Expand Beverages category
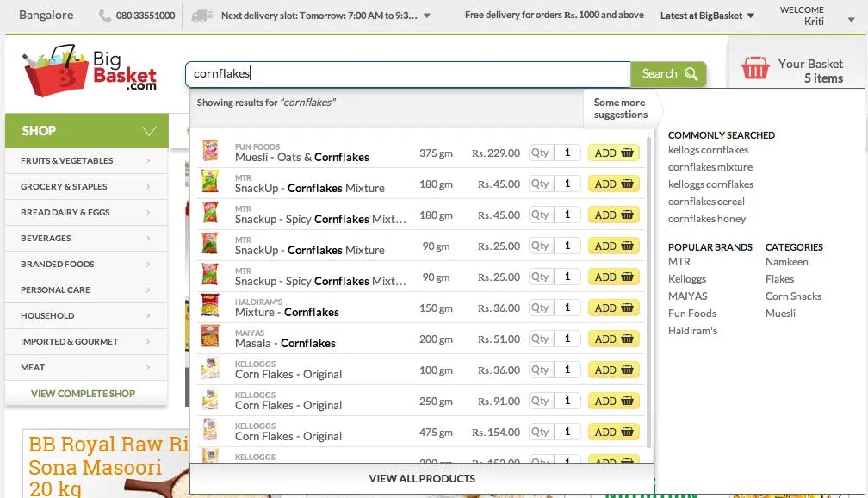This screenshot has height=498, width=868. coord(86,238)
